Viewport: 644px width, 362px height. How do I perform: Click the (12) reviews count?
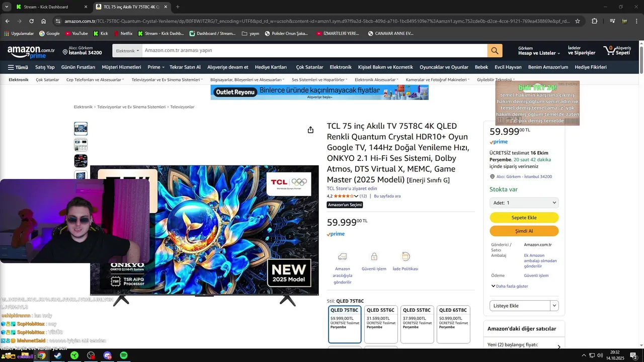click(x=363, y=196)
